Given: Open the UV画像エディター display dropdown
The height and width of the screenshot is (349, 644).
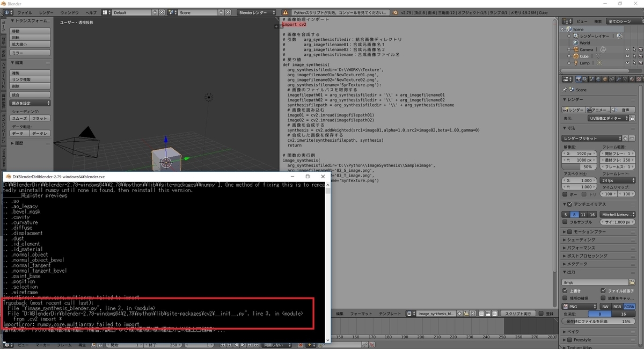Looking at the screenshot, I should tap(609, 118).
